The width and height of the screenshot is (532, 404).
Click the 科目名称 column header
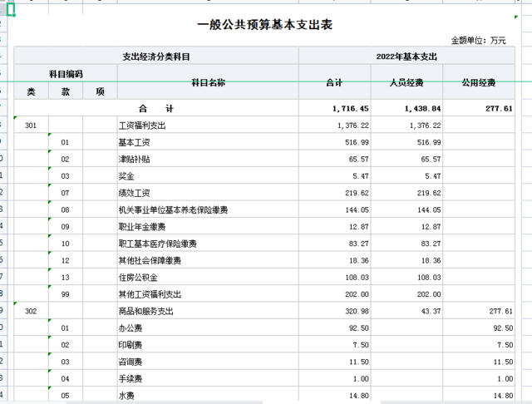tap(208, 83)
